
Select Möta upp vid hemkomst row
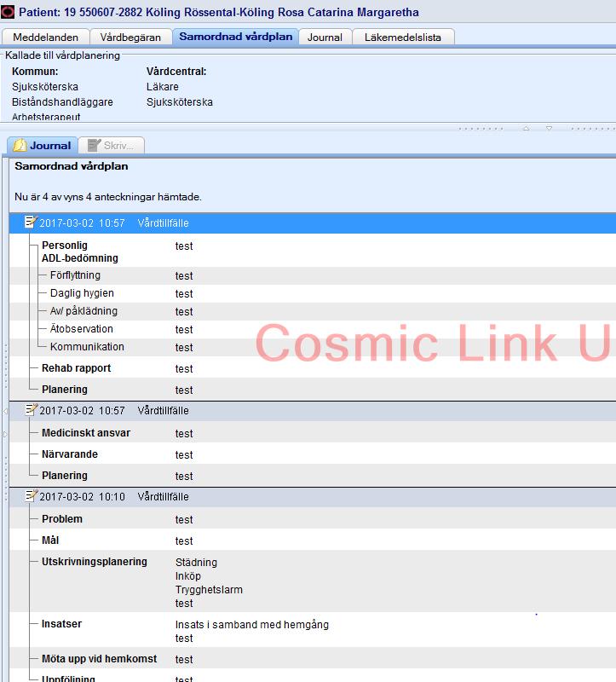pyautogui.click(x=313, y=659)
